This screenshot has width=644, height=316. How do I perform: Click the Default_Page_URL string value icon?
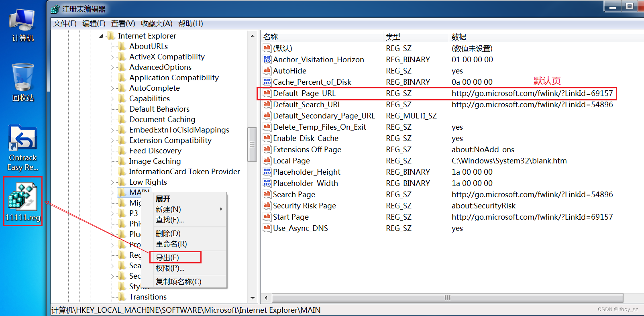tap(267, 93)
